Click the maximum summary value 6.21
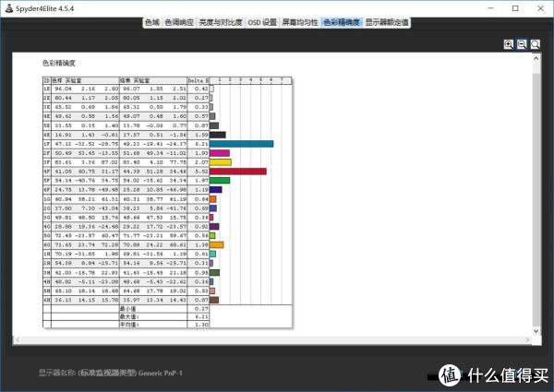 [201, 316]
